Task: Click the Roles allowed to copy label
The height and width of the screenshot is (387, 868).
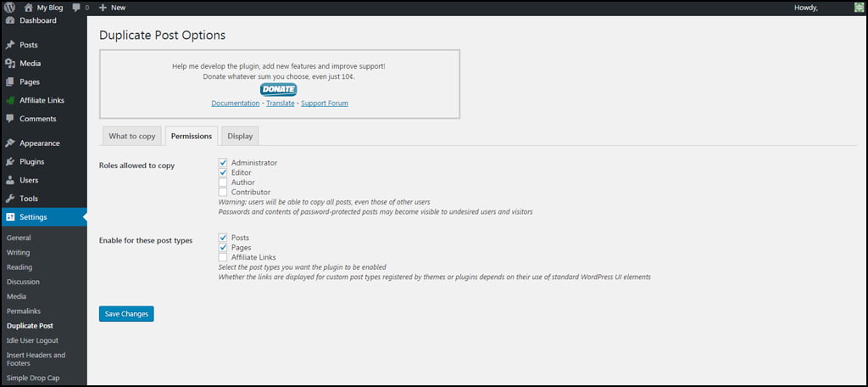Action: point(136,165)
